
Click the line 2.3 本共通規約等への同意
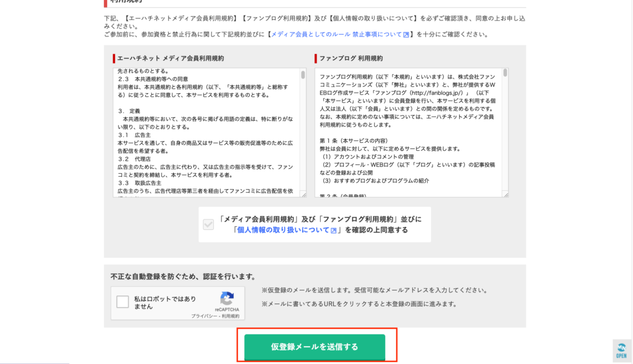click(x=153, y=78)
